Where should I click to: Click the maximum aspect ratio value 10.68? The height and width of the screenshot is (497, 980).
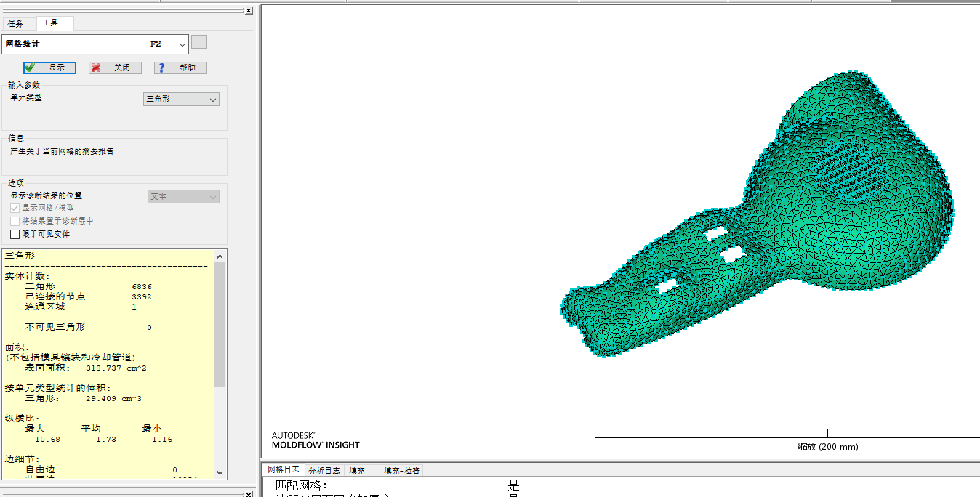47,439
